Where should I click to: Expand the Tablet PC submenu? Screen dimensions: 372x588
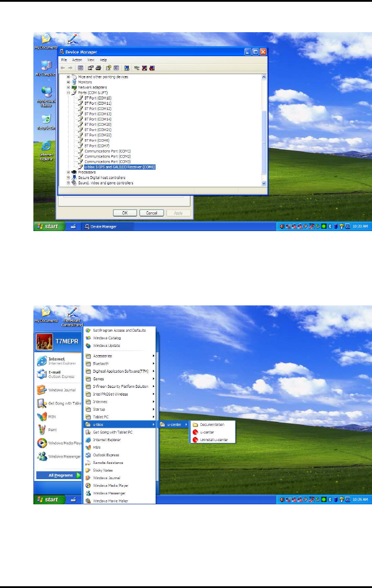tap(120, 417)
